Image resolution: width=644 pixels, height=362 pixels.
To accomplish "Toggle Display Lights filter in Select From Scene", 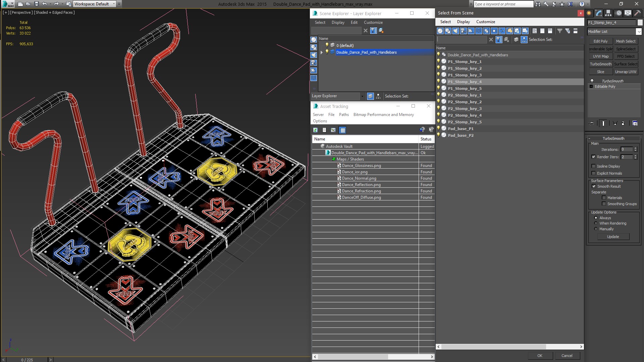I will point(455,31).
